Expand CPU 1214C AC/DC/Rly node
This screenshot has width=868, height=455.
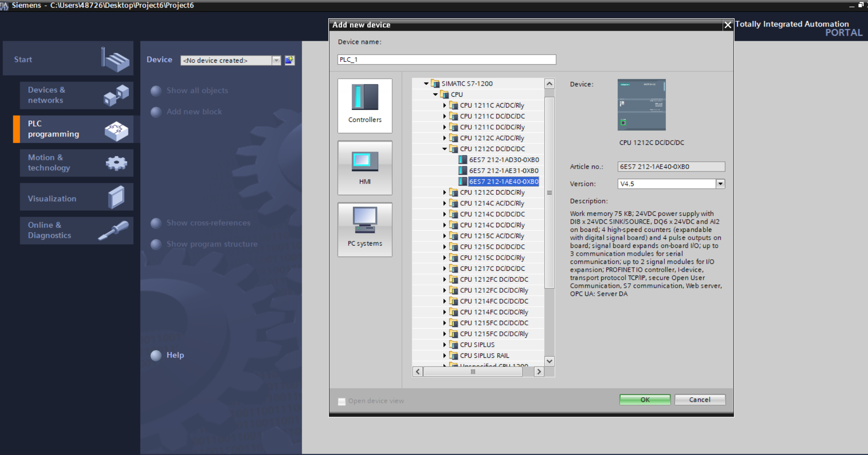point(444,203)
